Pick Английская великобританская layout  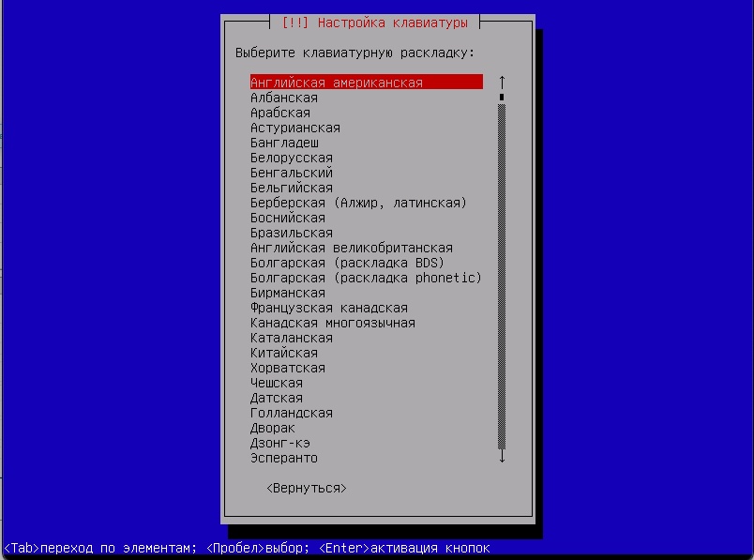[x=352, y=248]
